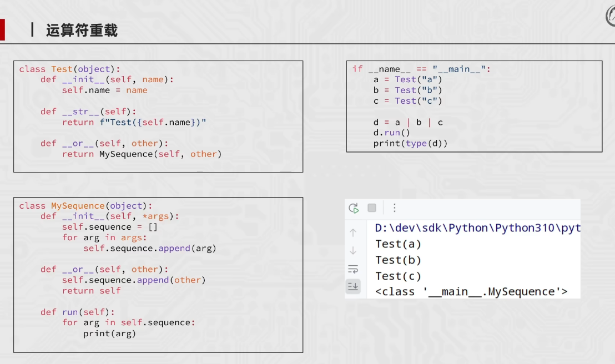The image size is (615, 364).
Task: Click the for arg in args: line
Action: click(x=104, y=237)
